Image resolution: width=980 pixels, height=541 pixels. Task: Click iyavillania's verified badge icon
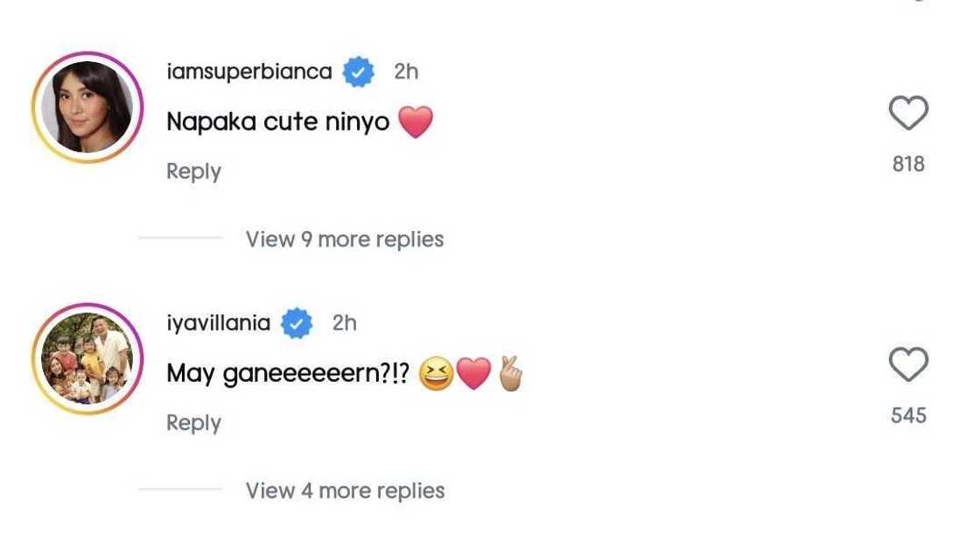pyautogui.click(x=296, y=322)
